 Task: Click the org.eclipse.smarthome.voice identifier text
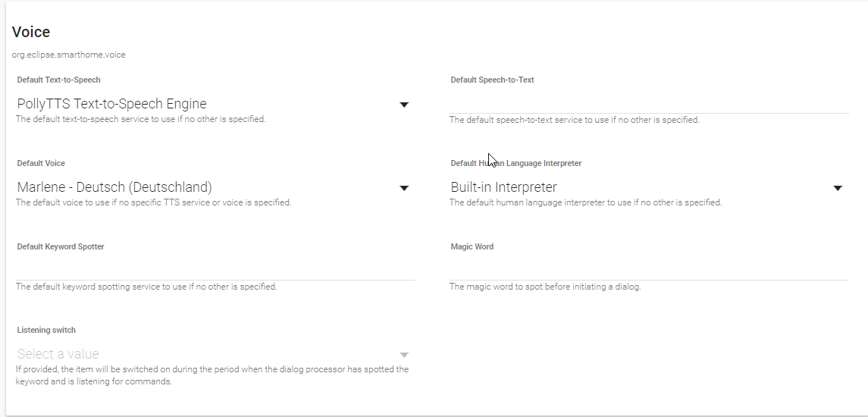tap(69, 55)
